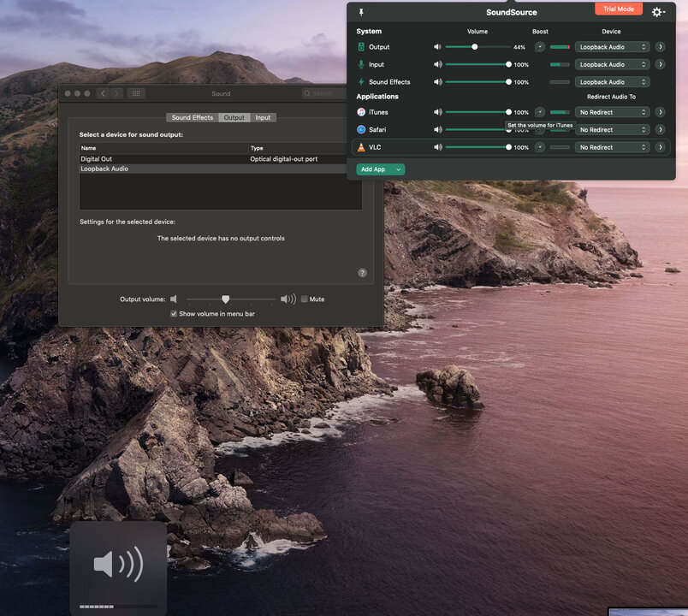
Task: Open the Output device dropdown
Action: coord(612,47)
